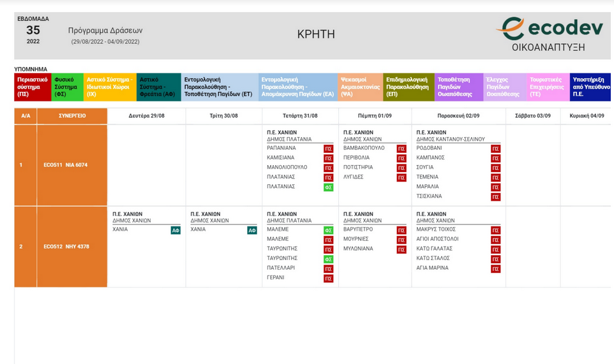Select the Παρασκευή 02/09 column header
Image resolution: width=614 pixels, height=364 pixels.
[458, 116]
